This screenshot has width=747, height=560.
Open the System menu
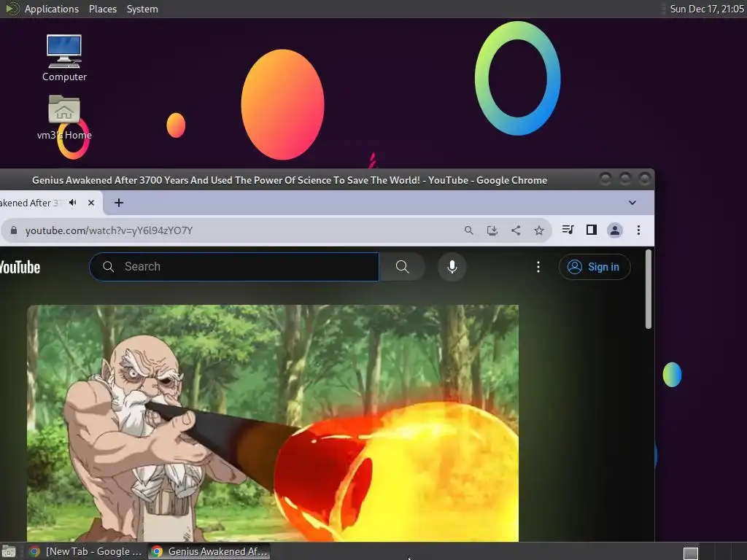142,9
